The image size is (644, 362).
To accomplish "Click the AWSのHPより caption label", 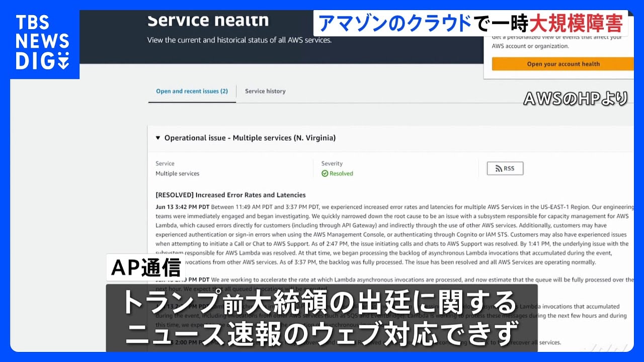I will click(x=576, y=99).
